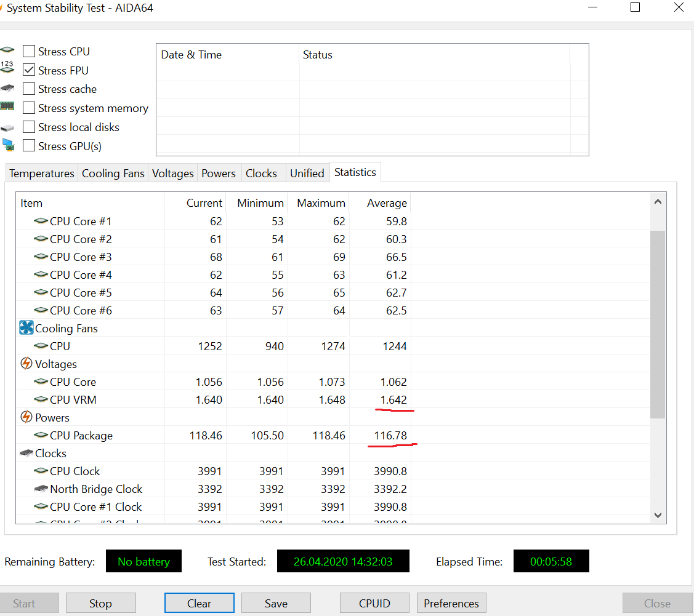
Task: Enable the Stress GPU(s) checkbox
Action: tap(29, 146)
